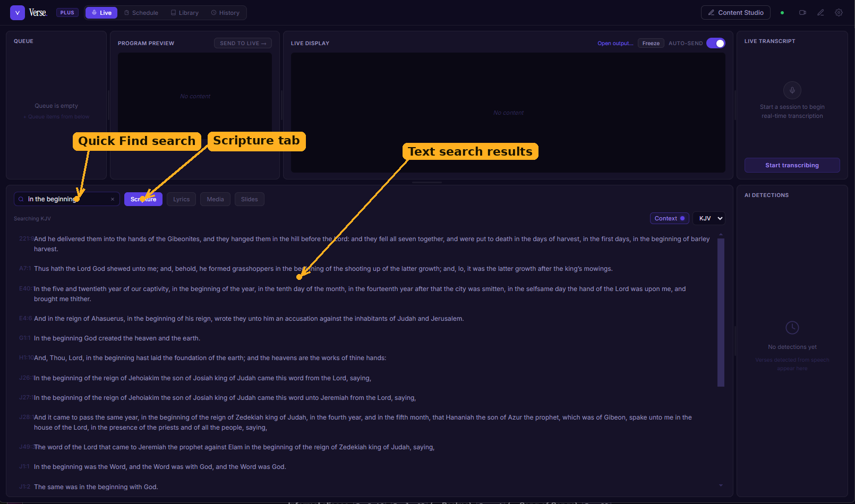Click the pencil edit icon in header
This screenshot has height=504, width=855.
[820, 13]
